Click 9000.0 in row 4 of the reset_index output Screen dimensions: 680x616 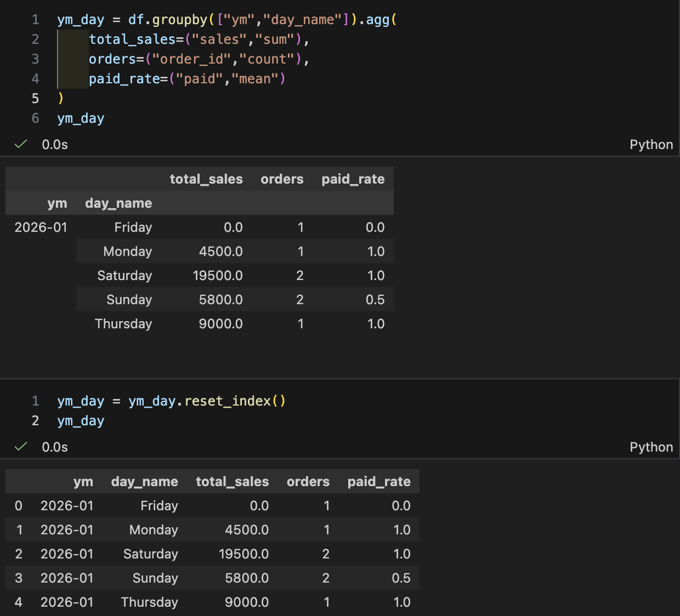[x=247, y=602]
